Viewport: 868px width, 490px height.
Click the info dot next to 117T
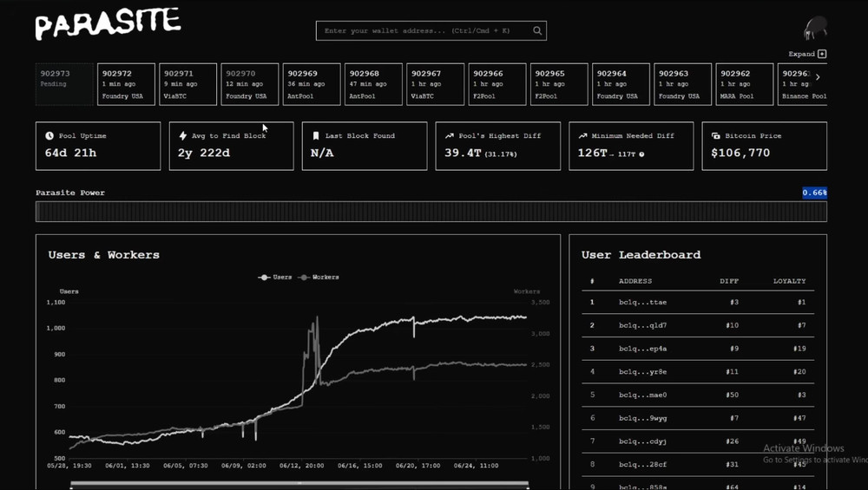(641, 154)
